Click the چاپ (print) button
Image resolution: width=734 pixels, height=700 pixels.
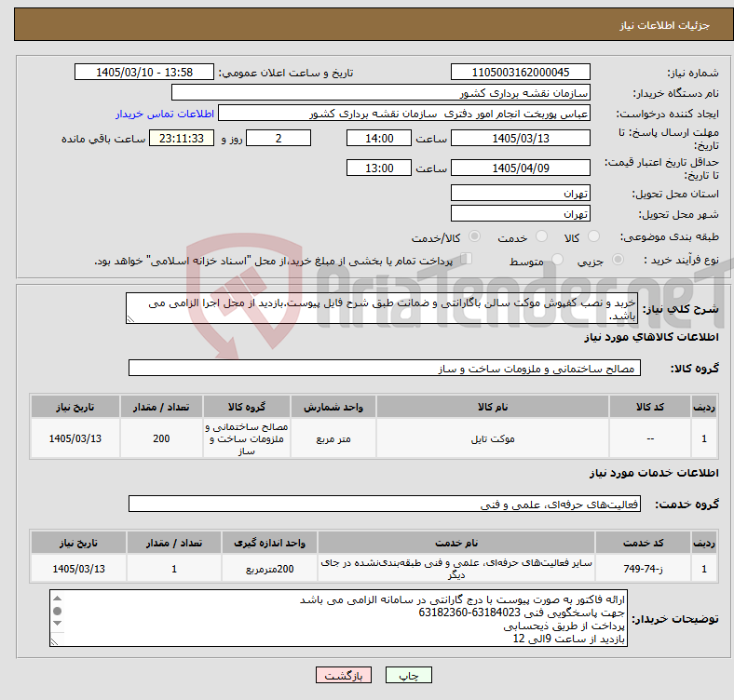408,675
